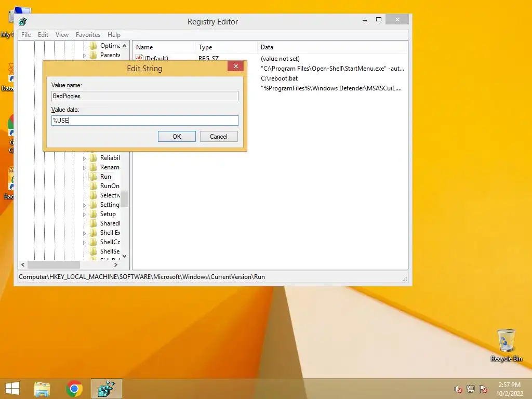Click OK in the Edit String dialog

tap(177, 137)
